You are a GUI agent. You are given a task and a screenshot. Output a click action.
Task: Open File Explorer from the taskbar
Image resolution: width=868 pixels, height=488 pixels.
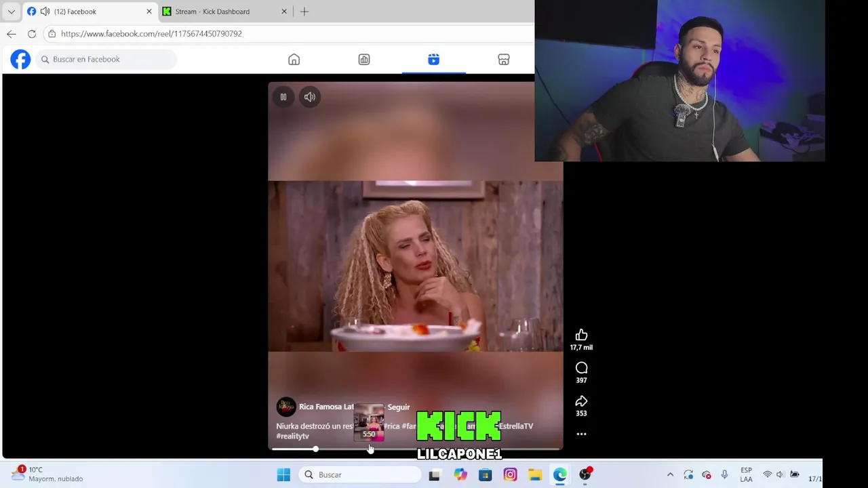tap(535, 474)
